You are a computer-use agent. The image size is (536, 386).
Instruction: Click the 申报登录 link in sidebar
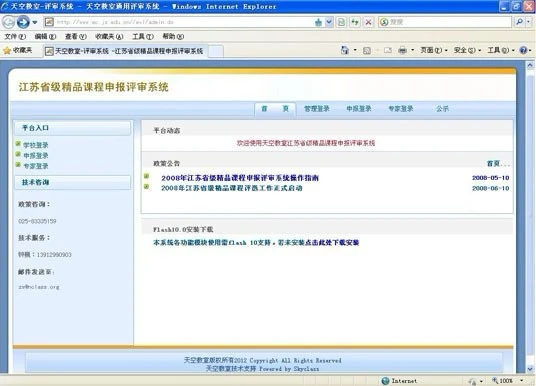coord(36,156)
